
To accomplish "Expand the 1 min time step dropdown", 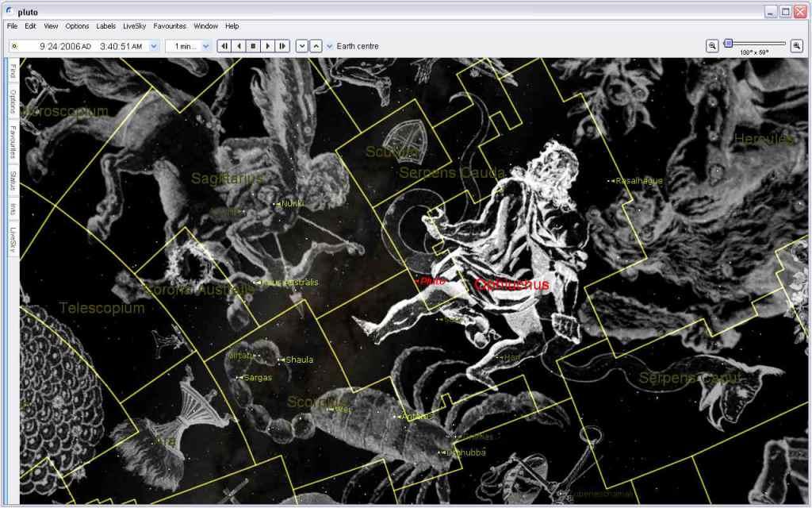I will [205, 46].
